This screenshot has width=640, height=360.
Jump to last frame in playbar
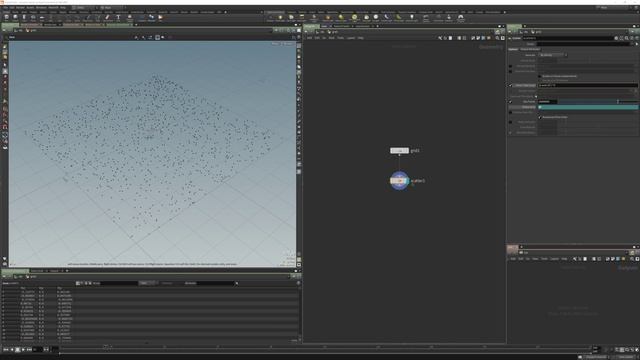tap(29, 349)
